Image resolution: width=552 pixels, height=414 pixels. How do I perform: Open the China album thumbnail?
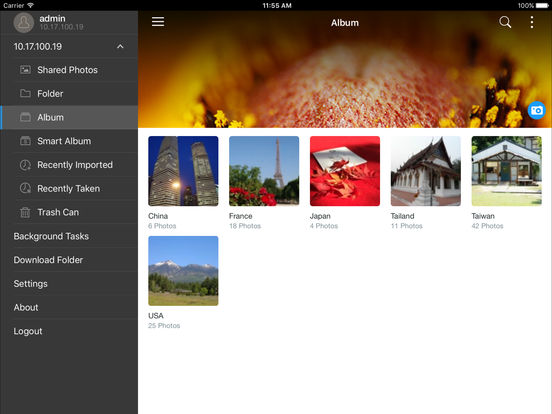coord(183,171)
